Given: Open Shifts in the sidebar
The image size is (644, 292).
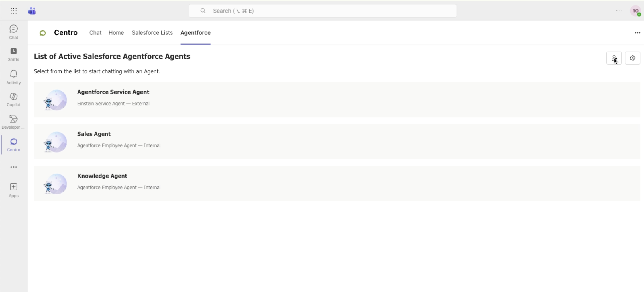Looking at the screenshot, I should click(x=13, y=54).
